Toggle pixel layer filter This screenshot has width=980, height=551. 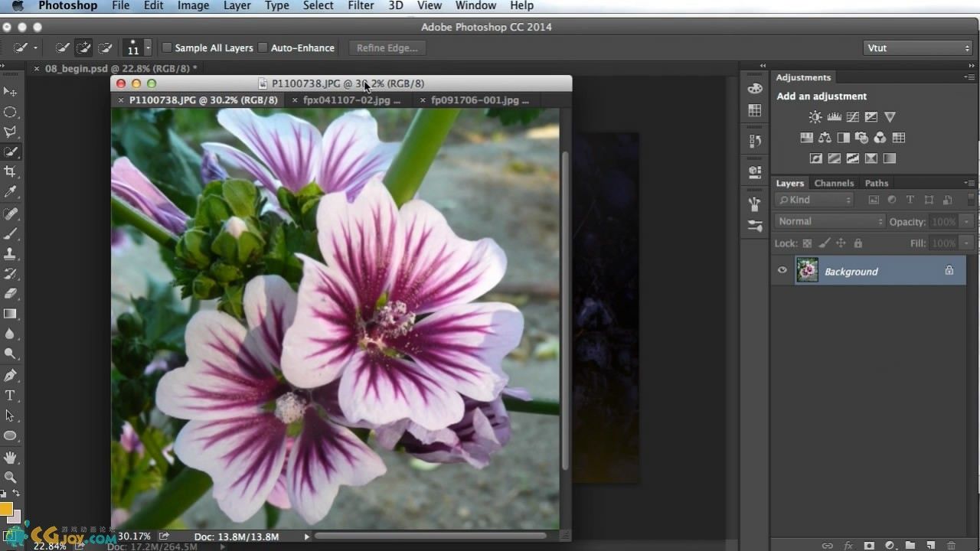874,200
